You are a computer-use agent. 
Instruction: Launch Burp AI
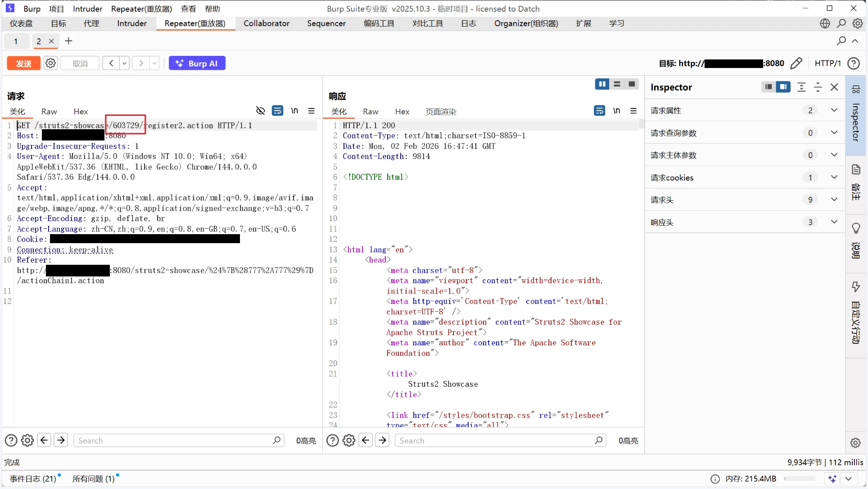click(x=197, y=63)
